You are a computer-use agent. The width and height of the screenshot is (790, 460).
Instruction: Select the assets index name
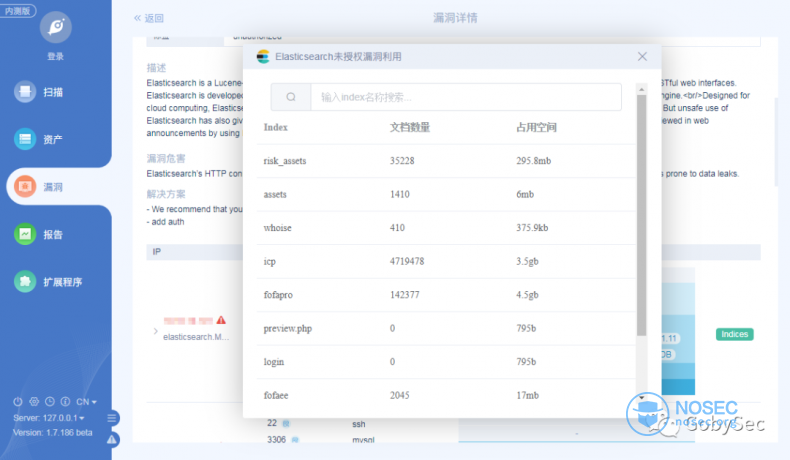click(x=275, y=194)
